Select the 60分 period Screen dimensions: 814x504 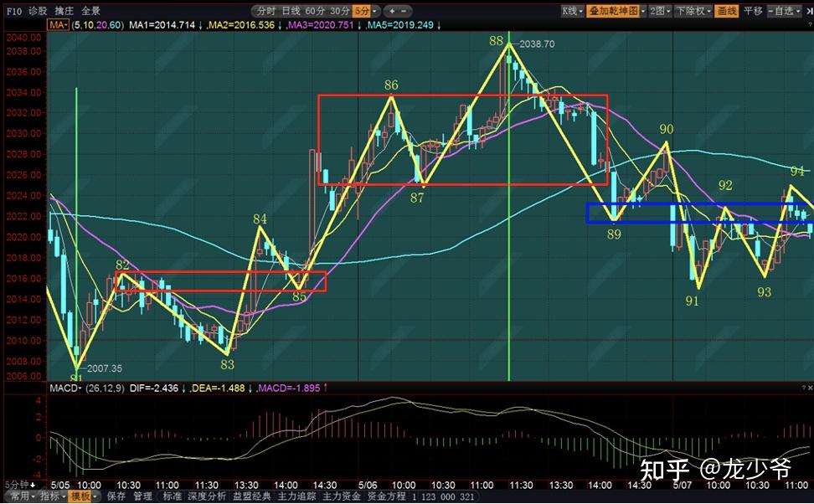[316, 11]
